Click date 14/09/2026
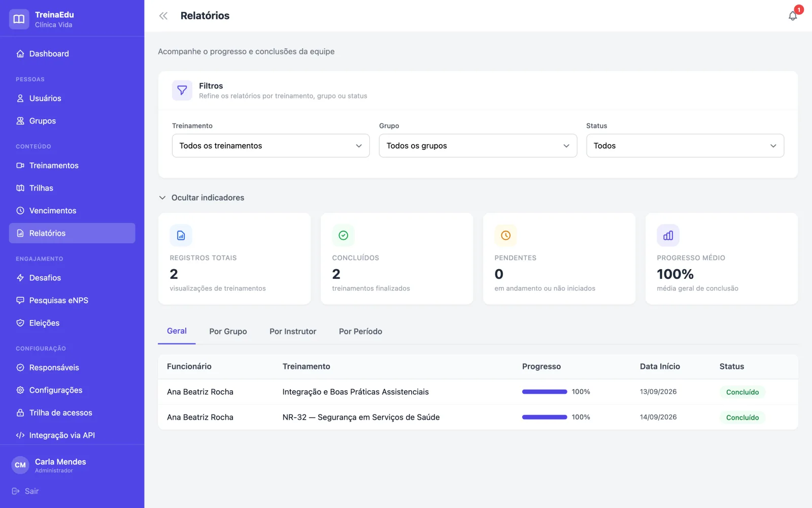 tap(658, 417)
